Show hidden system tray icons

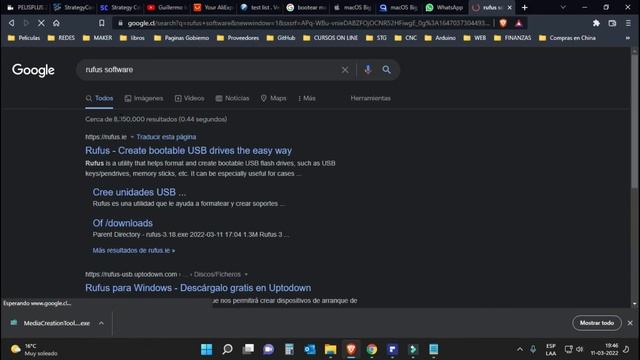point(520,349)
